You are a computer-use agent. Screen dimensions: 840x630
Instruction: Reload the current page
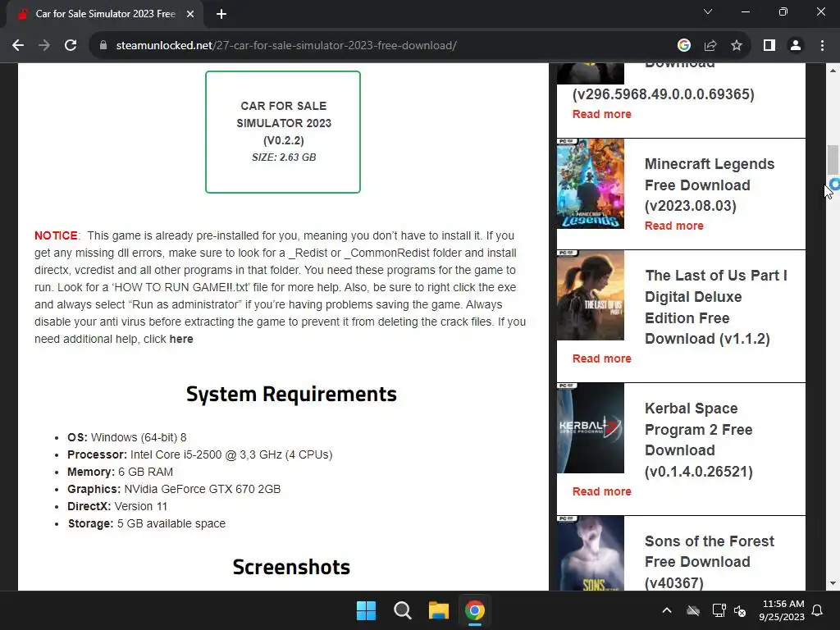coord(71,46)
